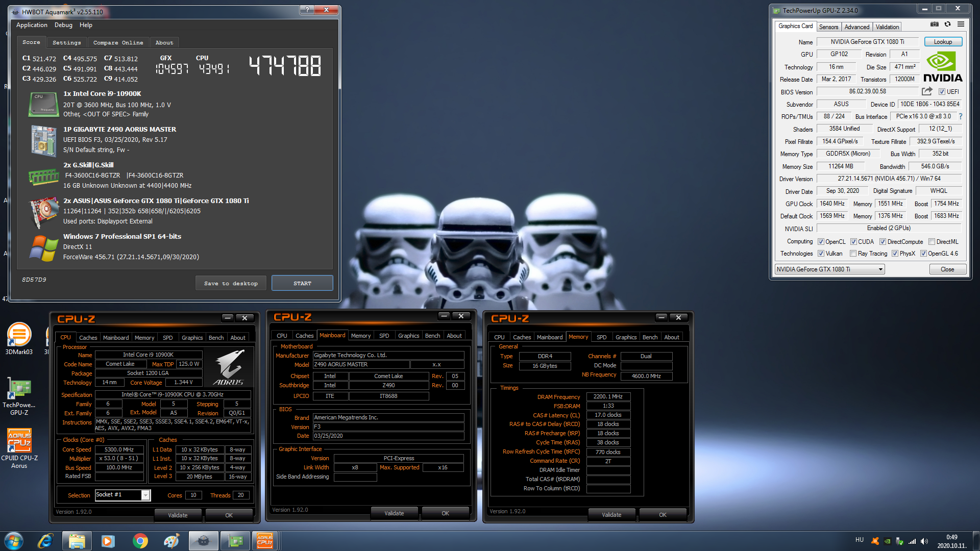Viewport: 980px width, 551px height.
Task: Take GPU-Z screenshot with camera icon
Action: pyautogui.click(x=934, y=24)
